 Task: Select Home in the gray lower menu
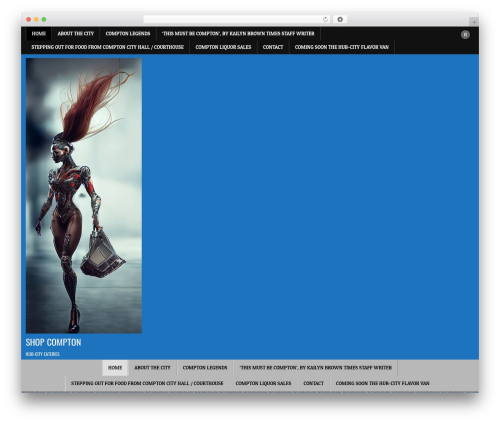click(115, 368)
